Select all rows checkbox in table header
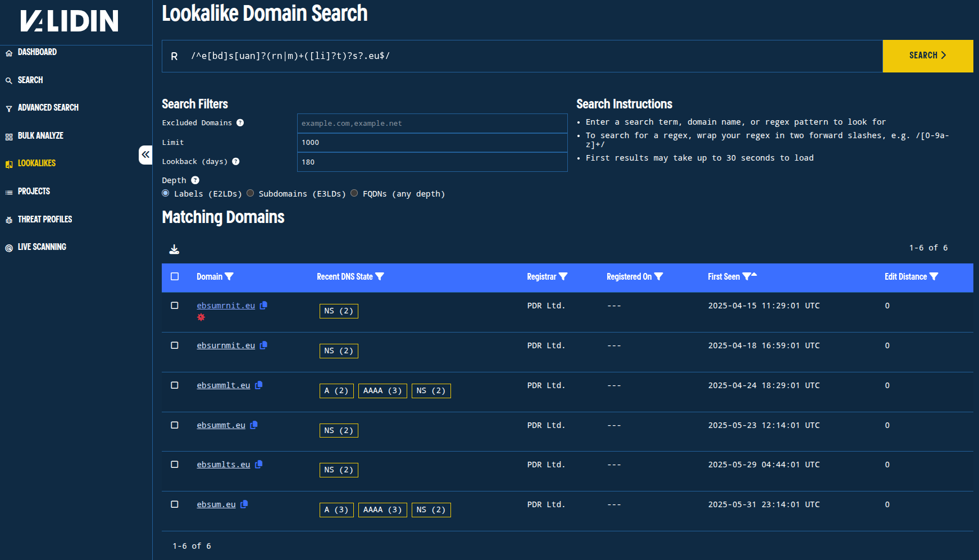979x560 pixels. coord(175,276)
